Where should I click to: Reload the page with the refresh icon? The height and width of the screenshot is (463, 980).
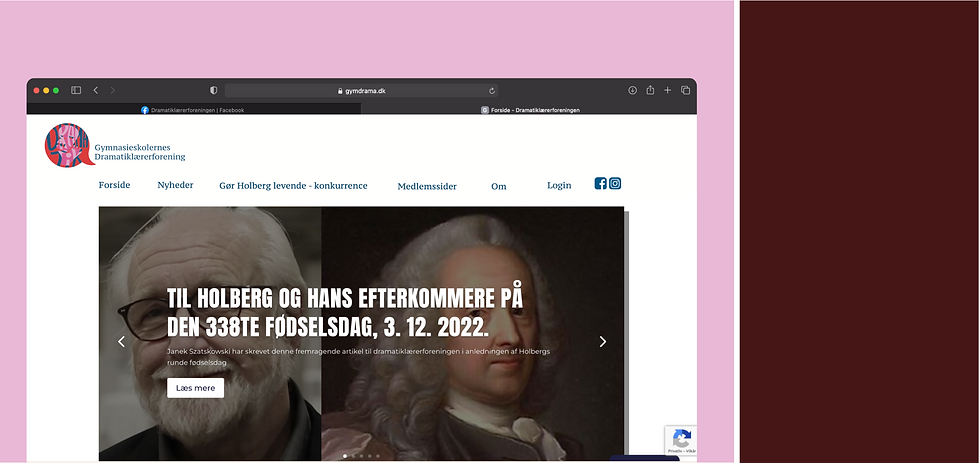point(492,91)
